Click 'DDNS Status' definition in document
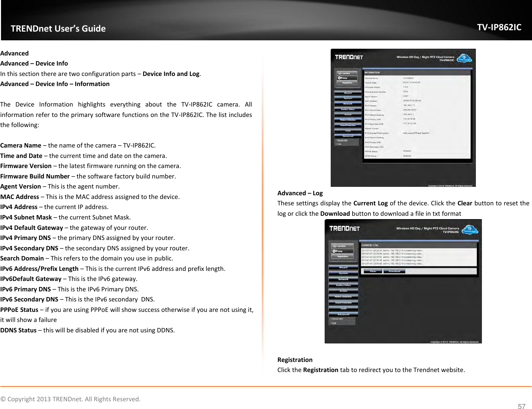The image size is (532, 409). [x=87, y=330]
